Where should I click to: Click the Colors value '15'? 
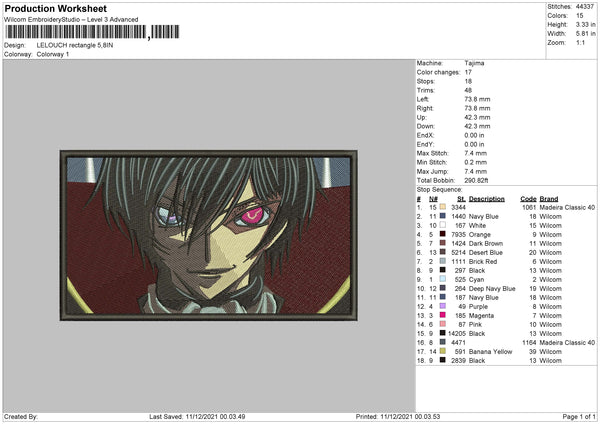point(580,16)
